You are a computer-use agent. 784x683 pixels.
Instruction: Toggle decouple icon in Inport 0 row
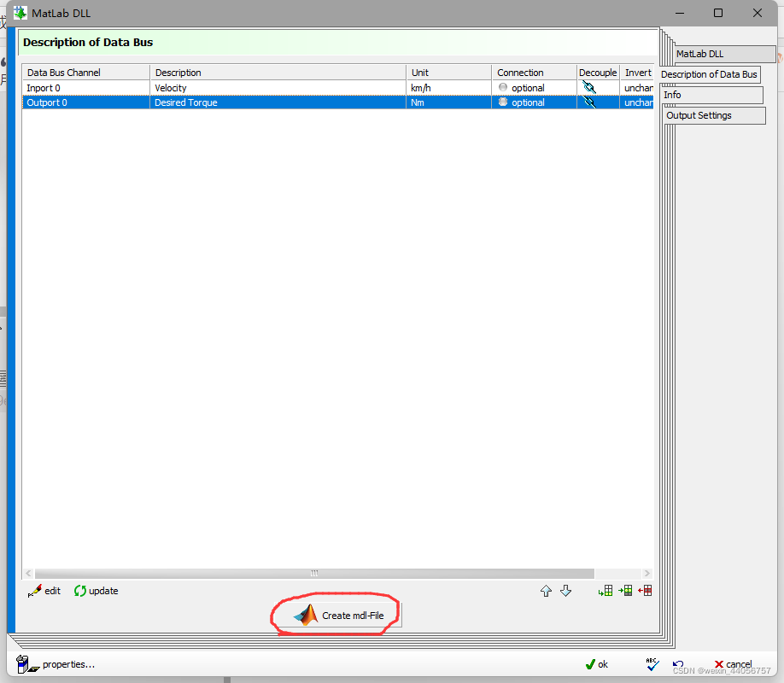tap(589, 87)
